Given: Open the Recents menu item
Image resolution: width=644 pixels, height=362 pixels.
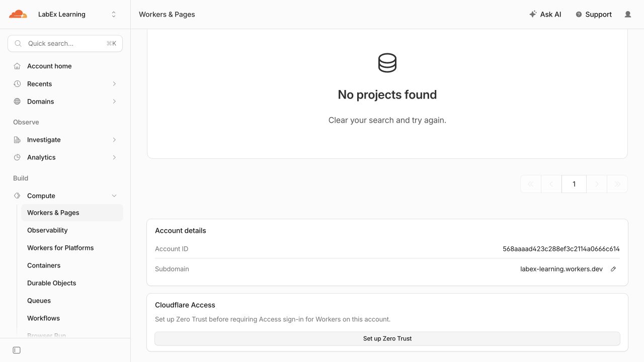Looking at the screenshot, I should pos(65,84).
